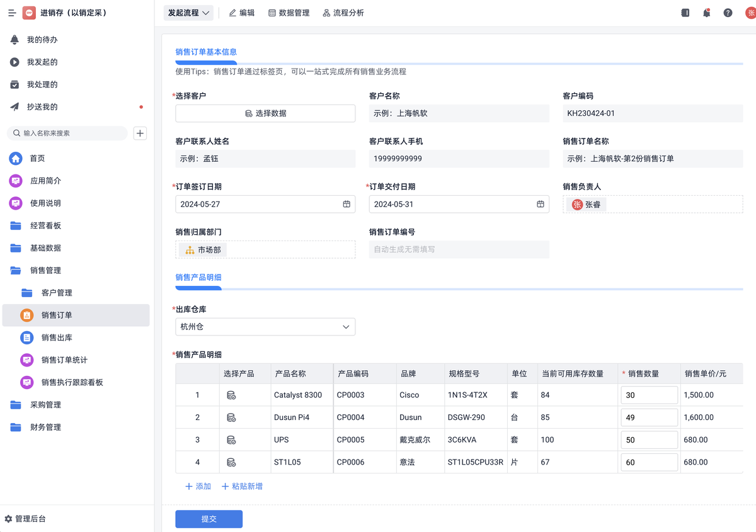Open the help question mark icon
756x532 pixels.
(x=727, y=12)
